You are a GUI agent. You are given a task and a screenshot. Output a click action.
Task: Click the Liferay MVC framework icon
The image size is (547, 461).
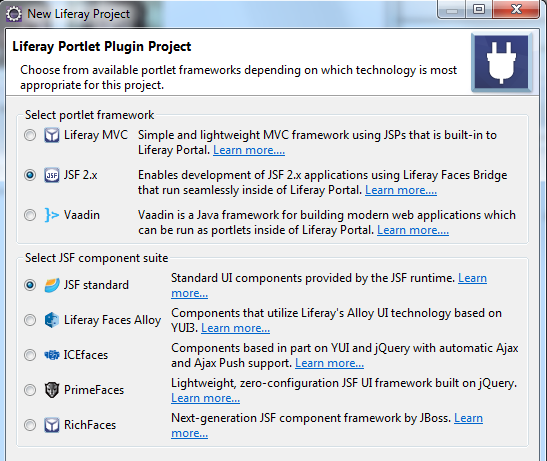pos(52,135)
